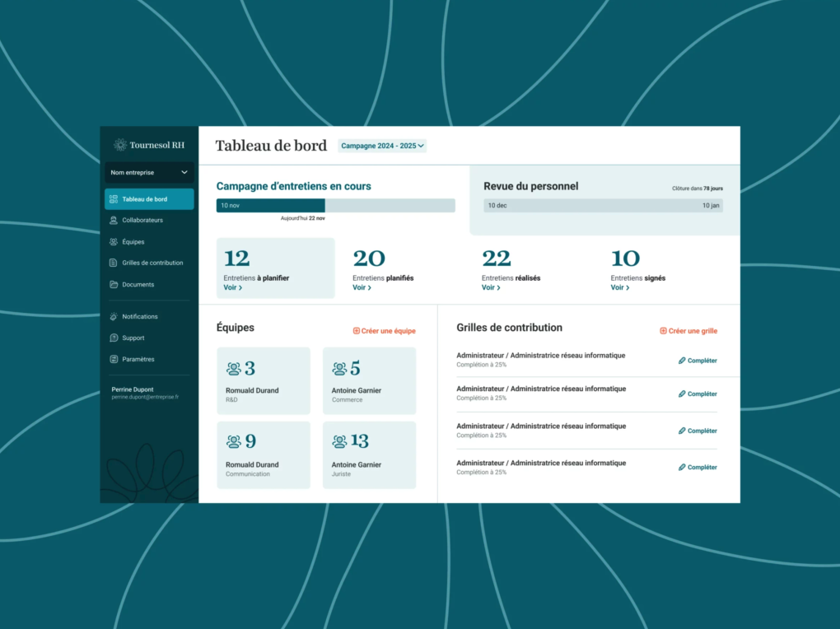Click the Tournesol RH sunflower logo

click(x=120, y=145)
